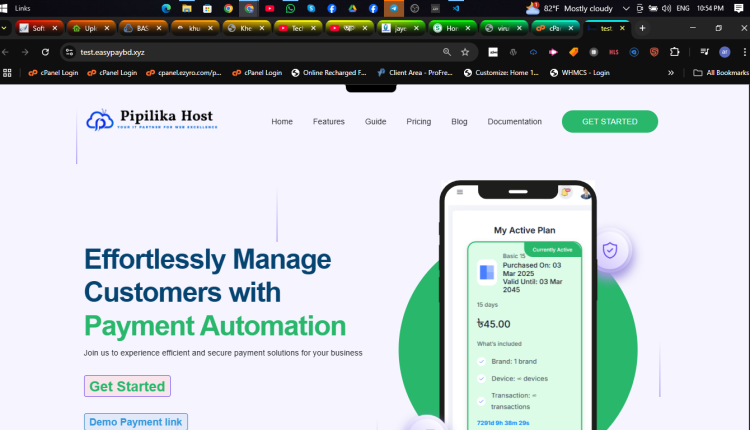The width and height of the screenshot is (750, 430).
Task: Expand the system tray overflow chevron
Action: pos(626,8)
